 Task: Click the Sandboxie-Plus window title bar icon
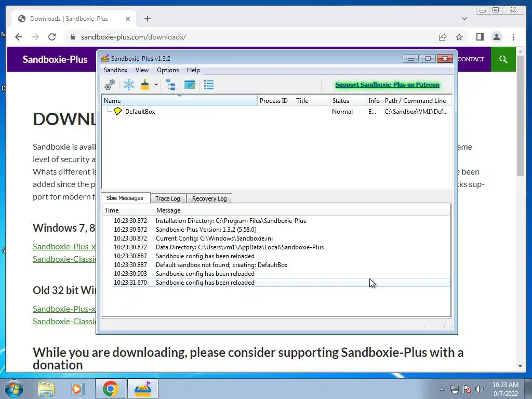105,58
